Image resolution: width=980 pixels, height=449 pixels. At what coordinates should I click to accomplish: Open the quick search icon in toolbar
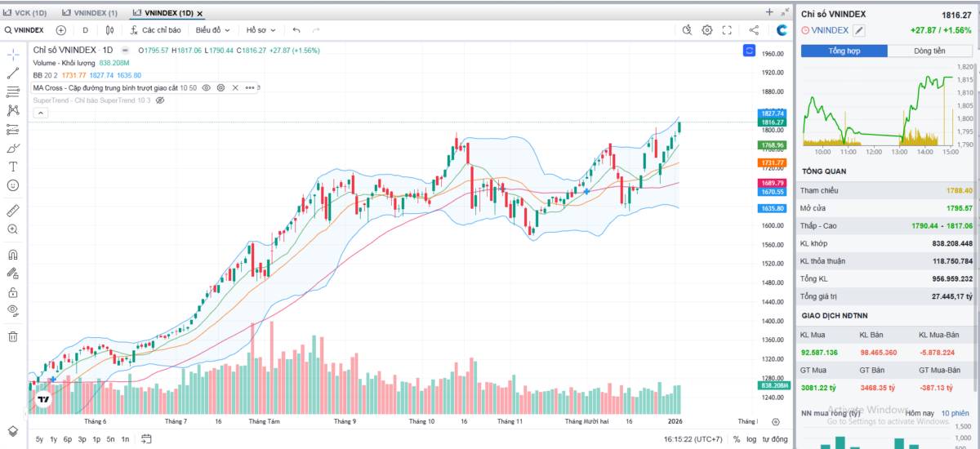click(x=688, y=30)
